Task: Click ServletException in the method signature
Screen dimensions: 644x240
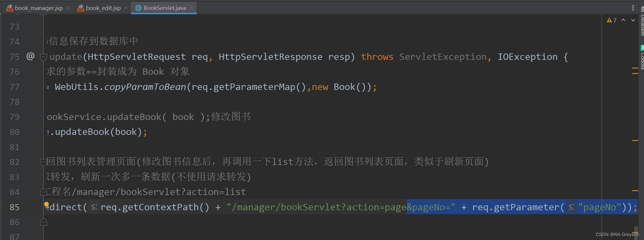Action: 443,57
